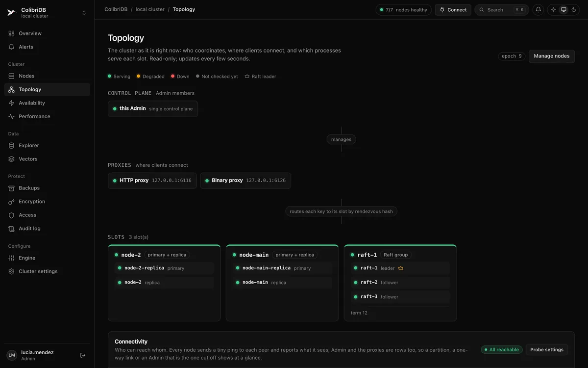This screenshot has height=368, width=588.
Task: Click the Serving legend entry
Action: [x=119, y=77]
